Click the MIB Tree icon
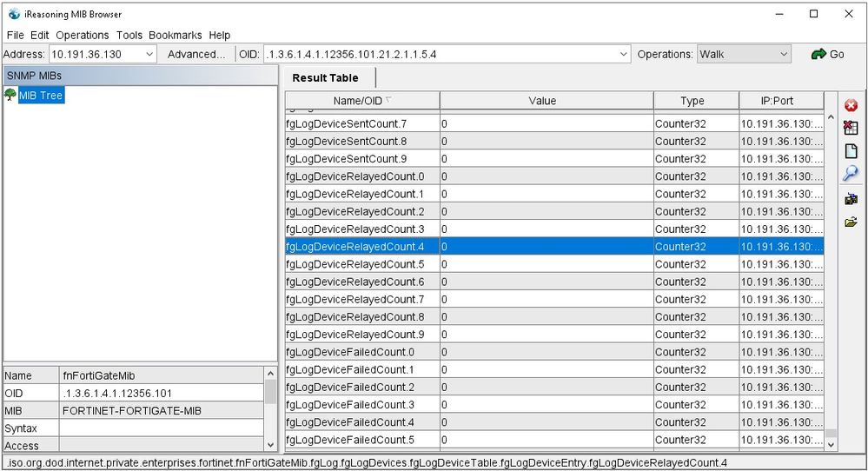 click(x=10, y=95)
